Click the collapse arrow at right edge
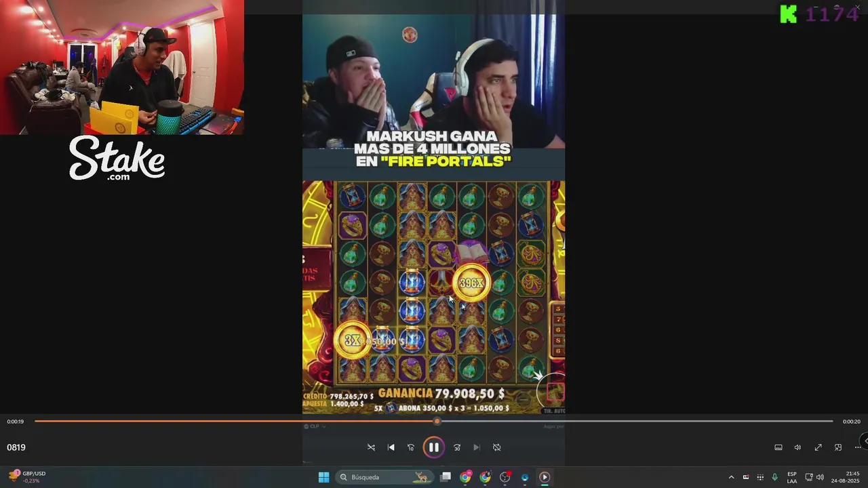 [x=865, y=441]
